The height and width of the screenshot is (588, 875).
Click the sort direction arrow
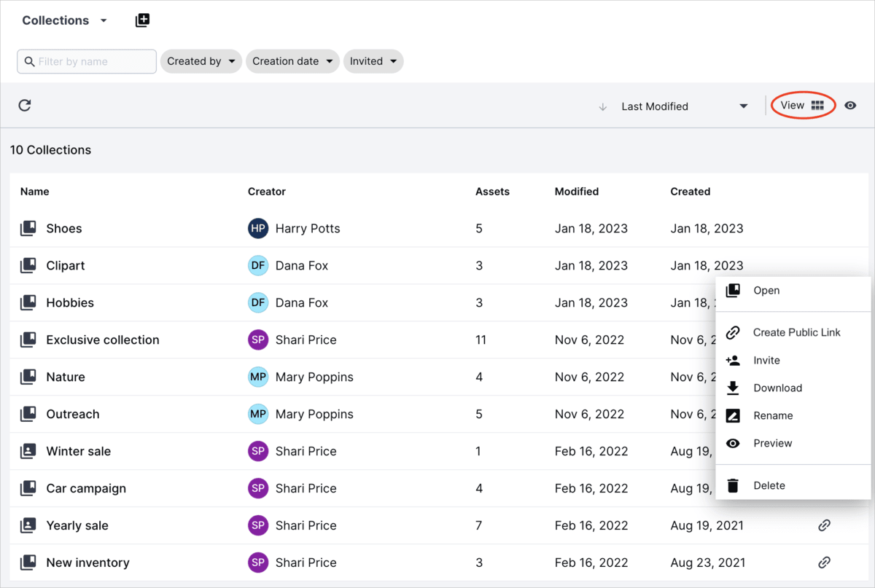[602, 106]
